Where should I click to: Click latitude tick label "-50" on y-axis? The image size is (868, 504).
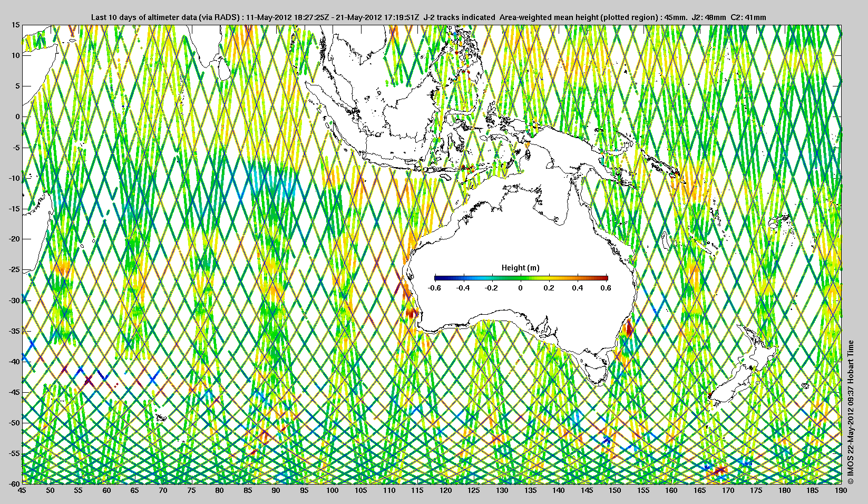coord(14,423)
